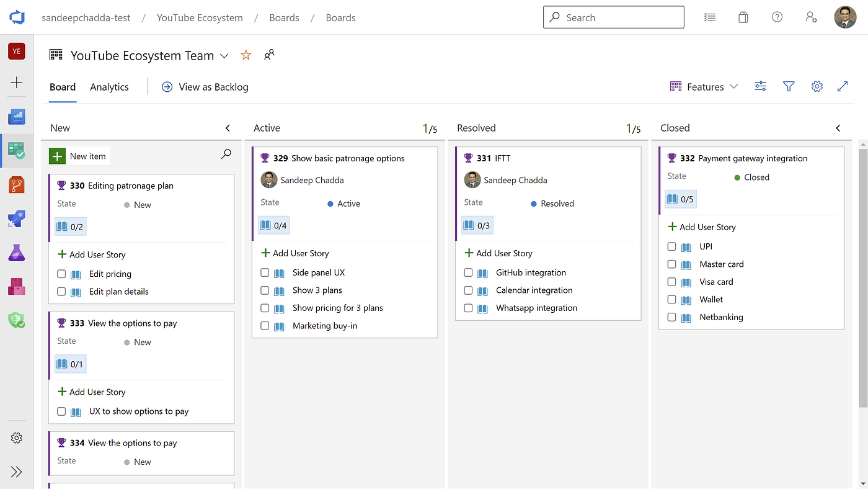Click the star to favorite this team board
This screenshot has width=868, height=489.
(246, 55)
